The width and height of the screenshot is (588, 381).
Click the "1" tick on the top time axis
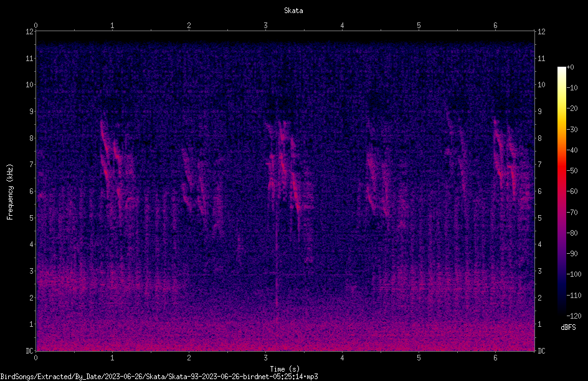coord(112,26)
